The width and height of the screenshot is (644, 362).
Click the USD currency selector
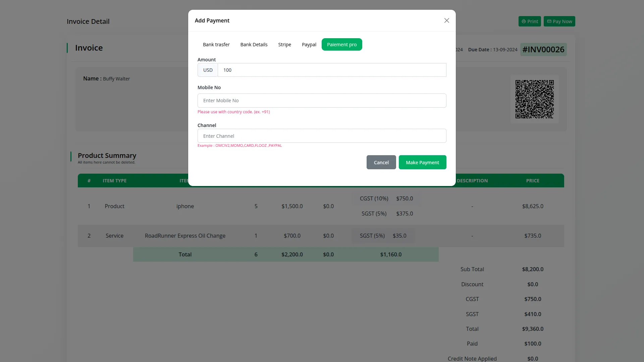tap(207, 70)
